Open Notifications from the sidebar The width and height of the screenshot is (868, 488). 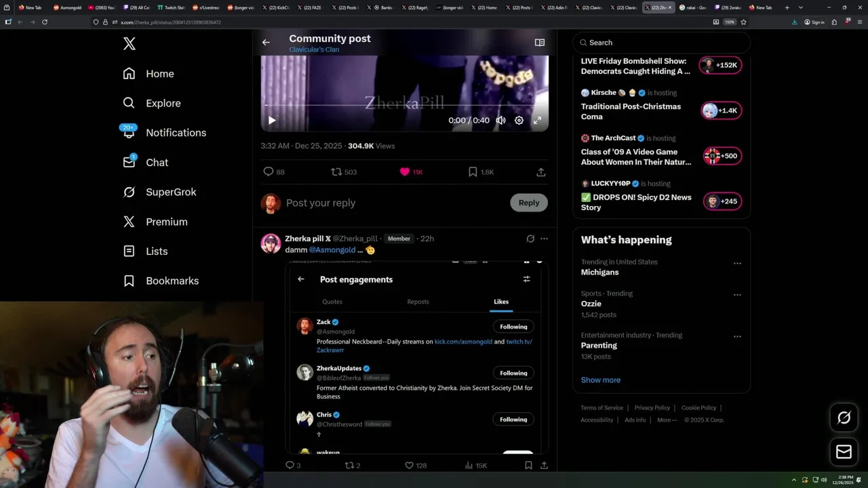165,133
